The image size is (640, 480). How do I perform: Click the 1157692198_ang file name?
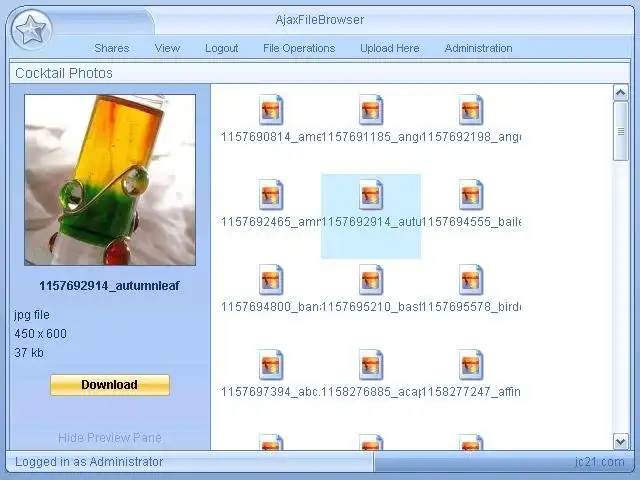coord(471,137)
